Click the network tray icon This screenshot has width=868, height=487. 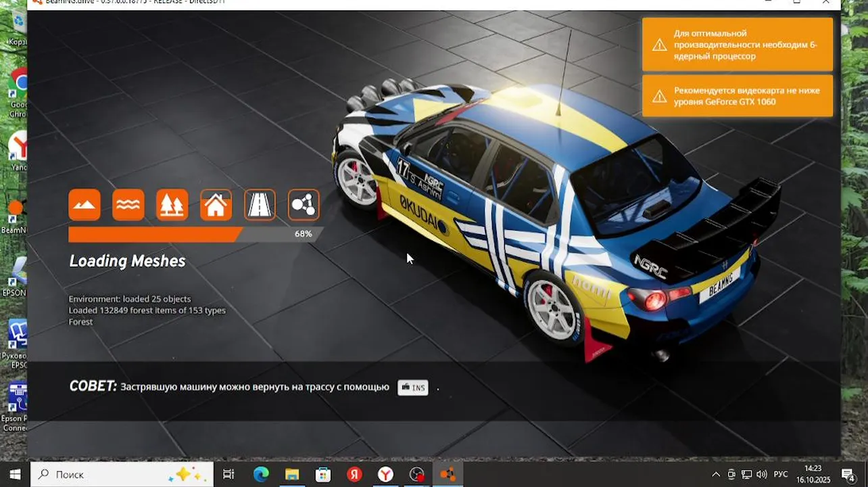(x=747, y=474)
